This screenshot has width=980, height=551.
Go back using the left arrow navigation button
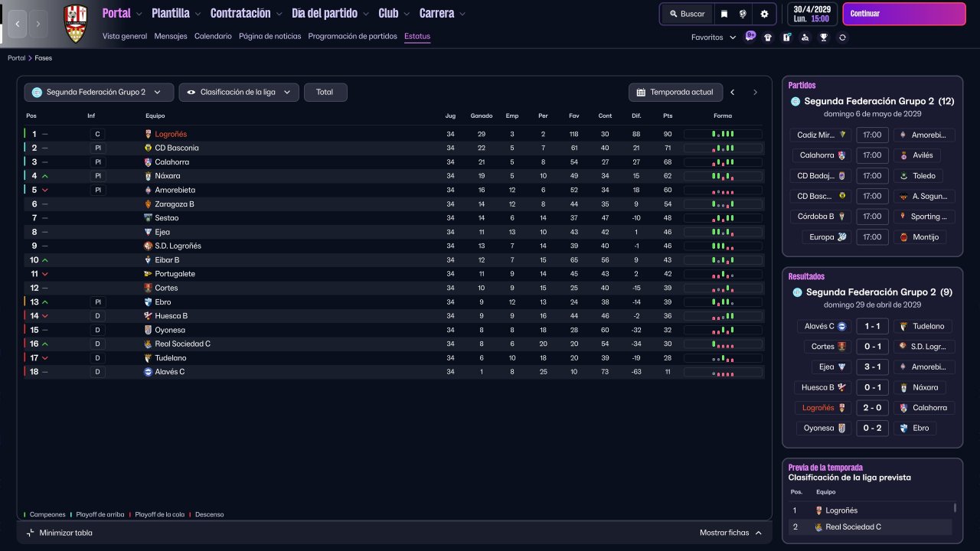(x=17, y=24)
